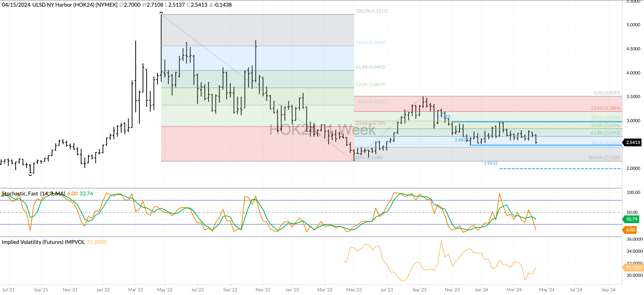Click the 100.0% (5.2217) Fibonacci label

click(x=372, y=11)
